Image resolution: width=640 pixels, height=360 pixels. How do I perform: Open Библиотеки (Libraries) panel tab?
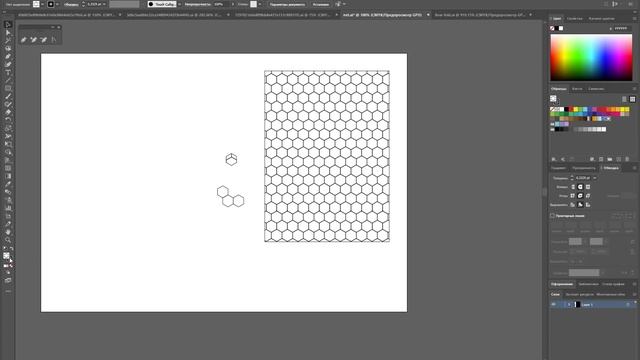click(588, 284)
